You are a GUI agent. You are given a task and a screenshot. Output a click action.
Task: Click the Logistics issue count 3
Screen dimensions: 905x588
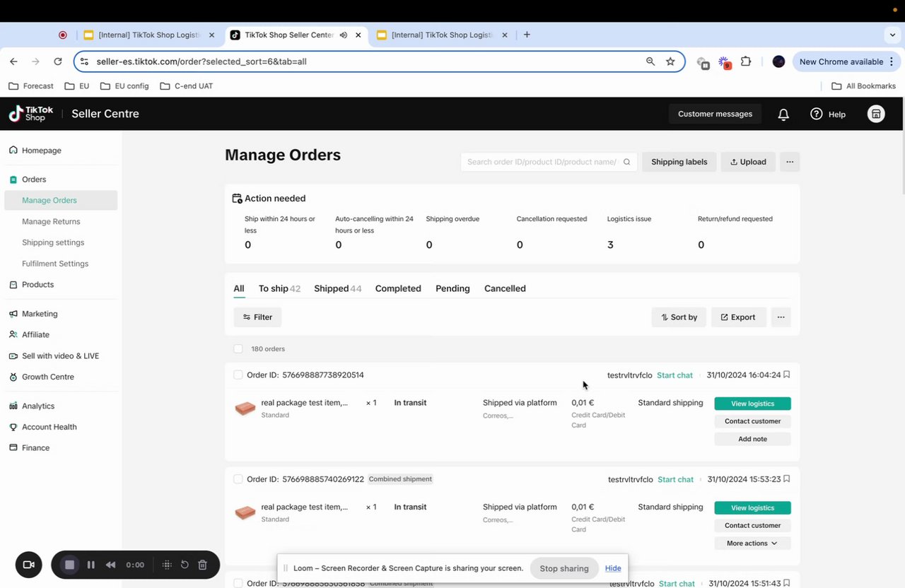610,245
